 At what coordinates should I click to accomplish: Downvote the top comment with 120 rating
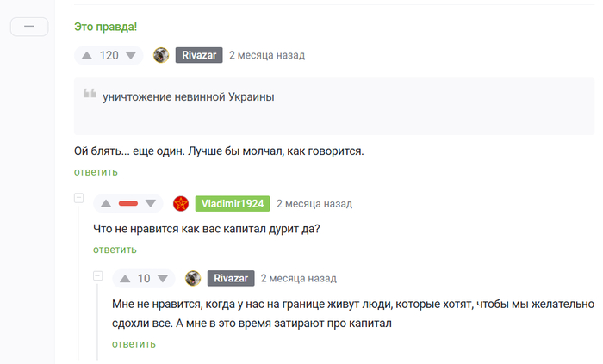[131, 56]
